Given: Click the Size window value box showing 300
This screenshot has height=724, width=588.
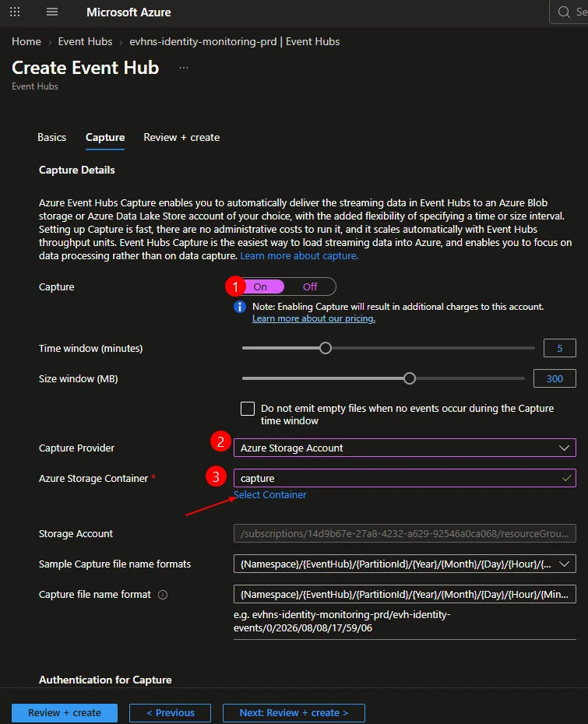Looking at the screenshot, I should [x=555, y=378].
